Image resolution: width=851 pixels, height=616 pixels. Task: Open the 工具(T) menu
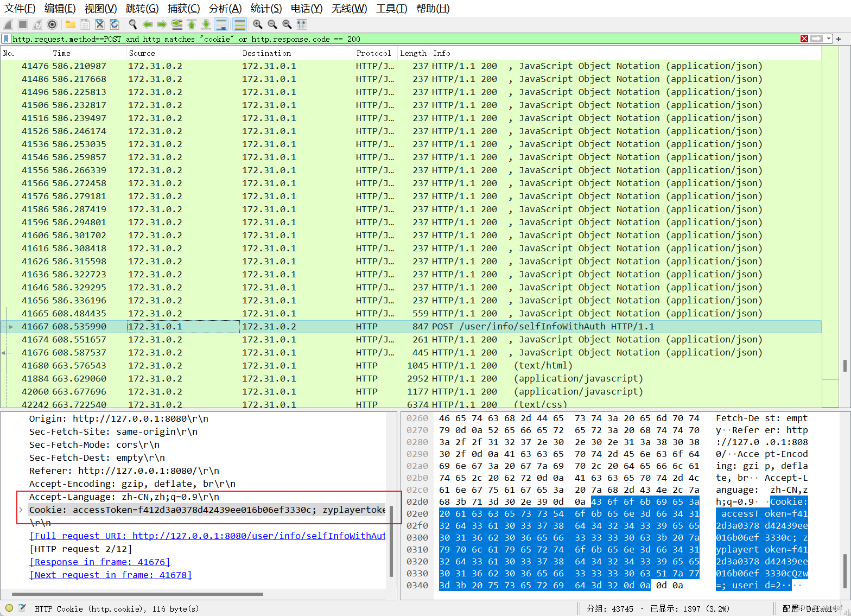point(392,9)
